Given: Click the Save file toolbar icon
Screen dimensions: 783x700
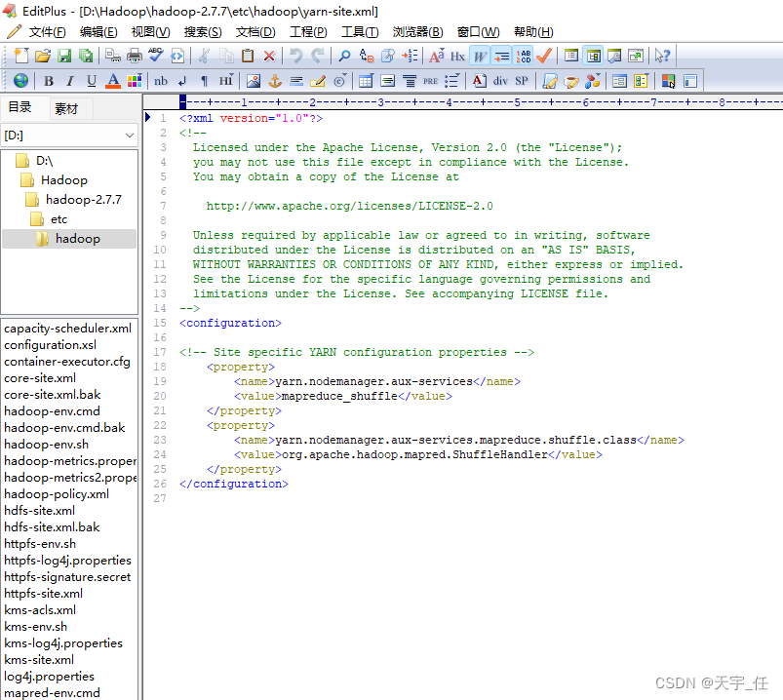Looking at the screenshot, I should [x=64, y=56].
